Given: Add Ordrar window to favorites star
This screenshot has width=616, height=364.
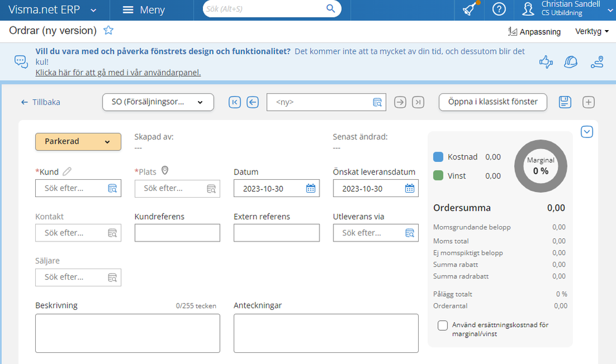Looking at the screenshot, I should pyautogui.click(x=109, y=30).
